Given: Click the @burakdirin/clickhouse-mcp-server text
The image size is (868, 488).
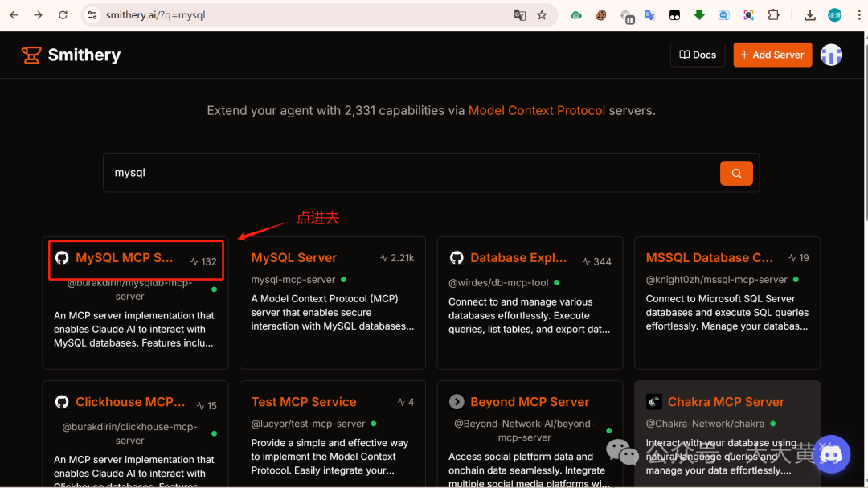Looking at the screenshot, I should click(x=129, y=433).
